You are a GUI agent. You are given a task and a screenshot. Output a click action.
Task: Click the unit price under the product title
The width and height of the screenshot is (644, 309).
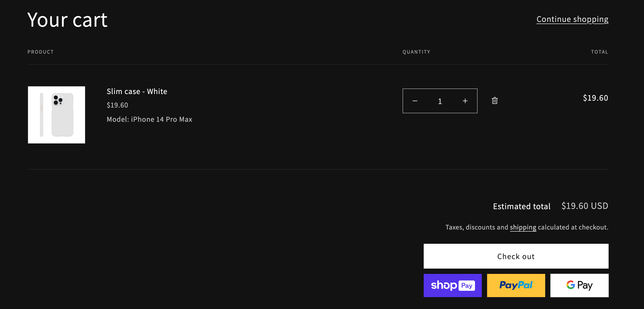click(117, 105)
